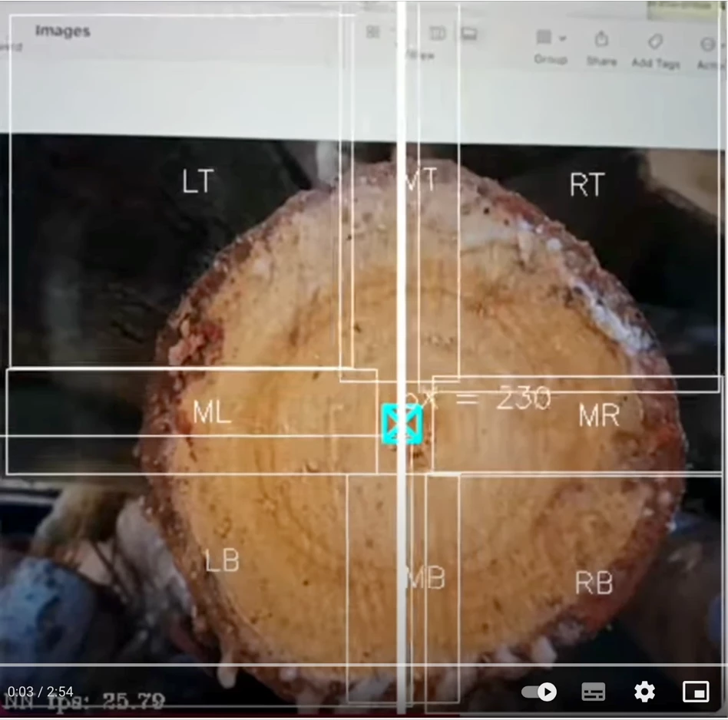Screen dimensions: 728x720
Task: Click the Images window title
Action: point(62,31)
